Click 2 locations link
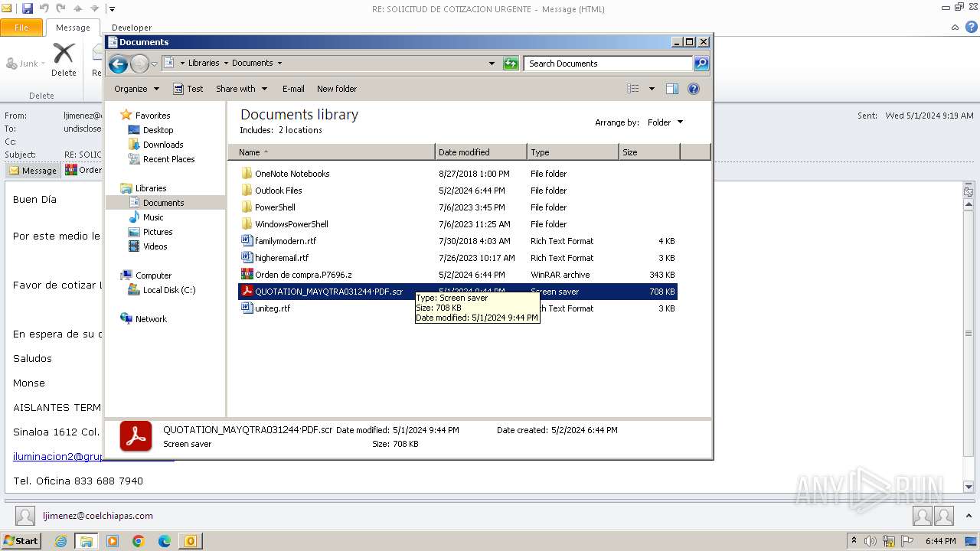 300,130
